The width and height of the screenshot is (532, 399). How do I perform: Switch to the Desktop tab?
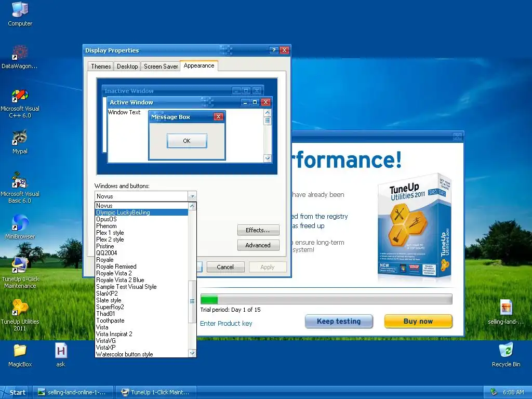tap(127, 66)
